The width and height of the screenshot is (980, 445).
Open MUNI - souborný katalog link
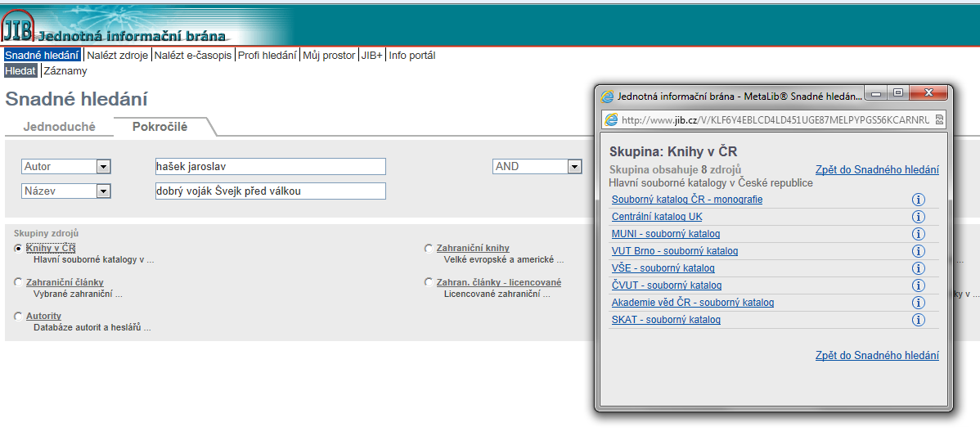[666, 235]
